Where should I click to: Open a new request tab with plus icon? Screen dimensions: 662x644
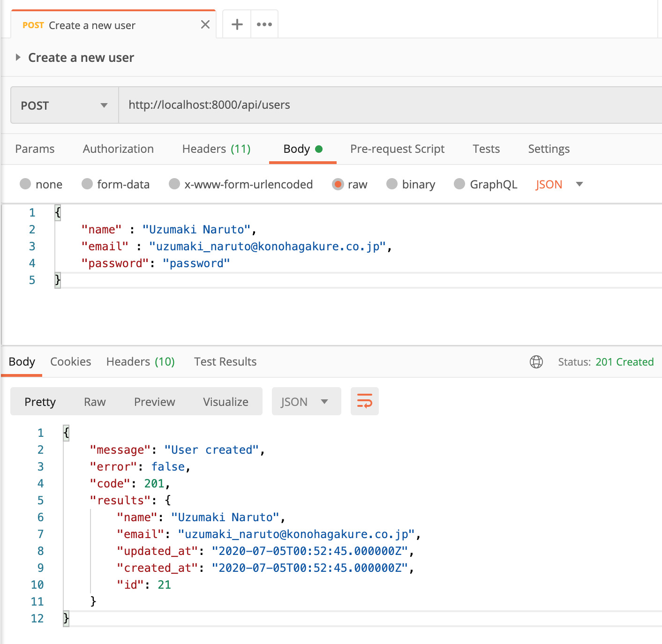click(x=237, y=24)
